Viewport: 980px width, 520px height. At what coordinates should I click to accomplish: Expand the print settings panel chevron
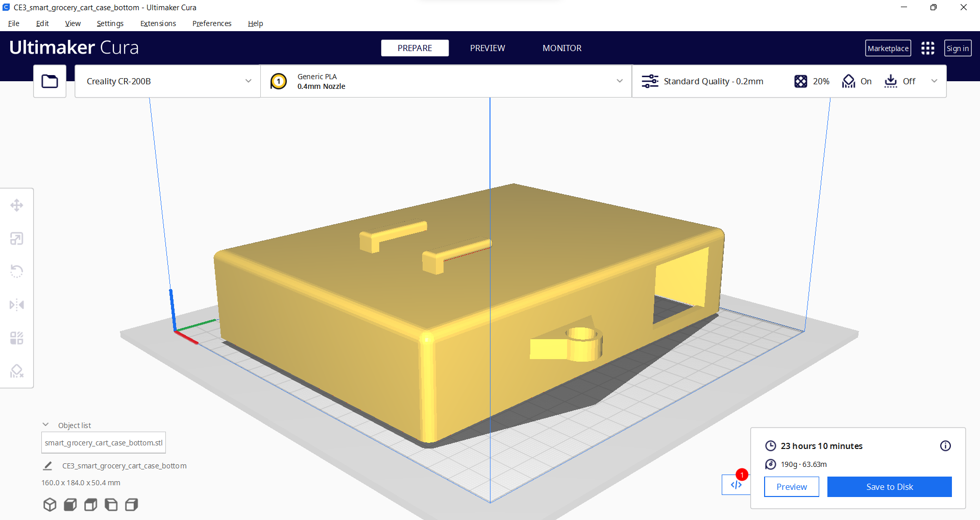pyautogui.click(x=934, y=81)
